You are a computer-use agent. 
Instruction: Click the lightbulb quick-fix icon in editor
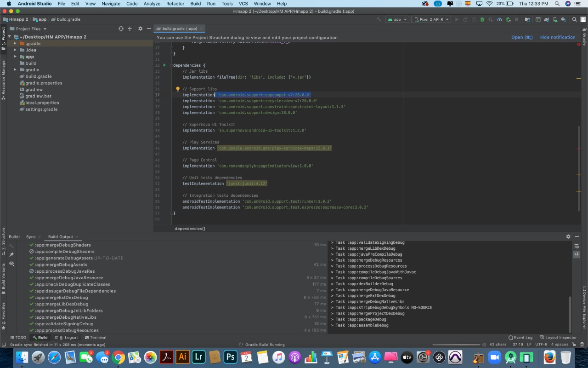pyautogui.click(x=177, y=89)
